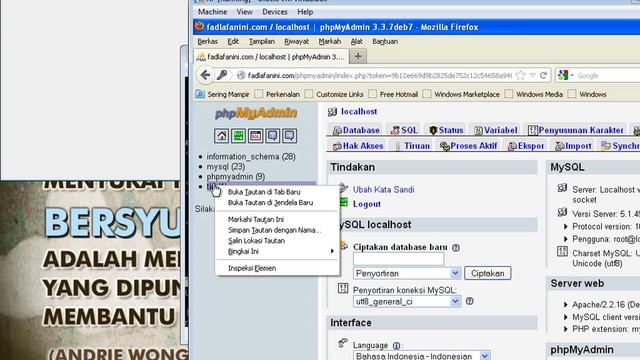Click the address bar URL field
The image size is (640, 360).
tap(380, 75)
